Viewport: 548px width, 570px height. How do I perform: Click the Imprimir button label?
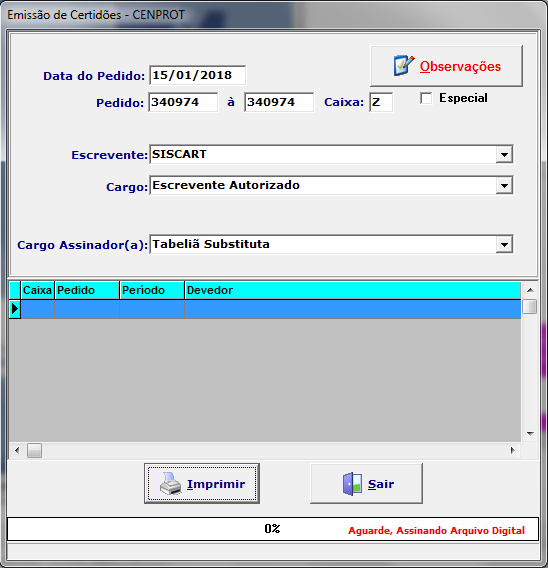click(x=216, y=484)
